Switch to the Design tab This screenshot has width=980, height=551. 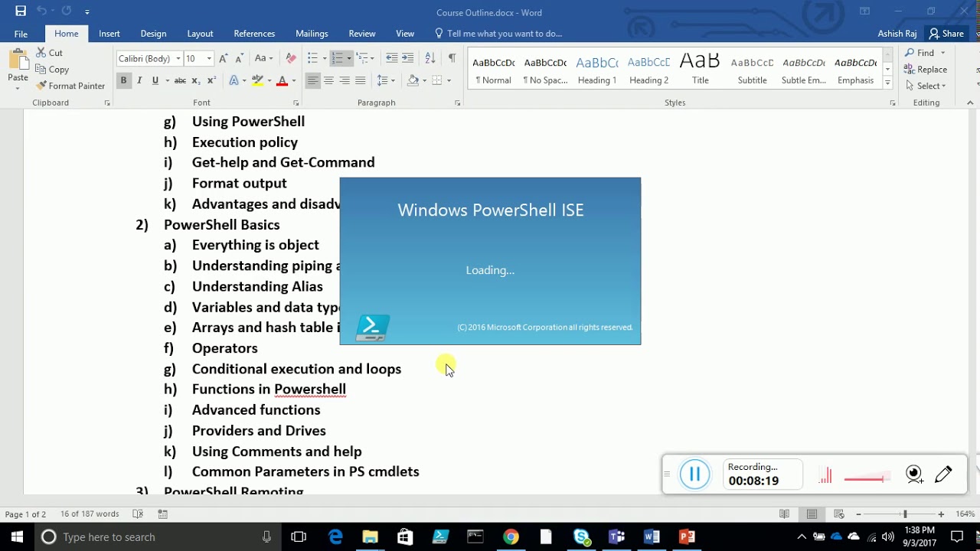153,34
